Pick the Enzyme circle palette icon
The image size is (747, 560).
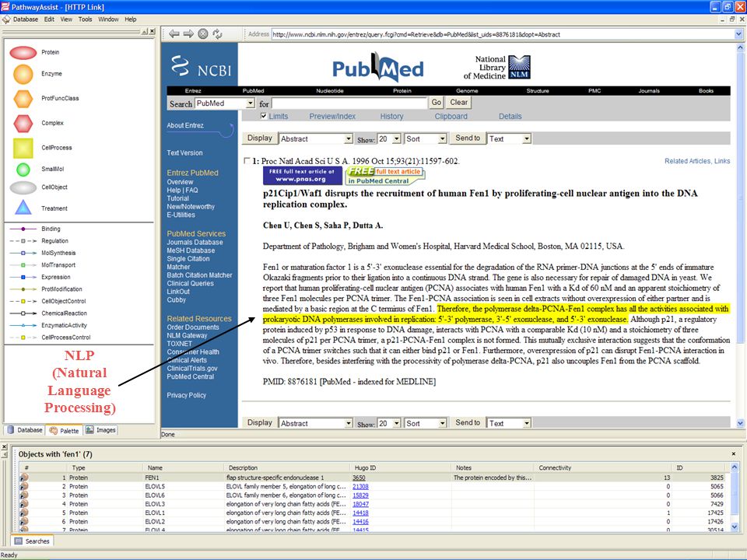(x=23, y=74)
